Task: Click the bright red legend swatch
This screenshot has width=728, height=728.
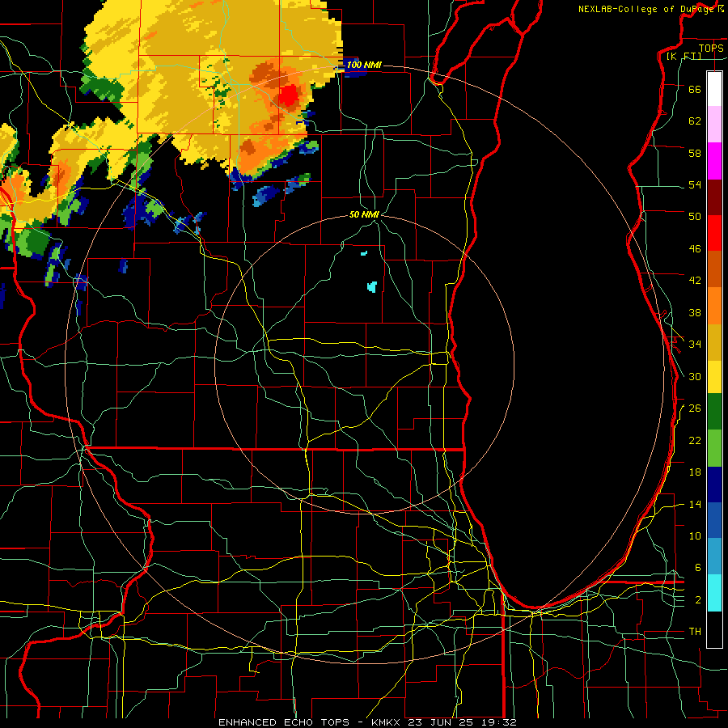Action: coord(714,233)
